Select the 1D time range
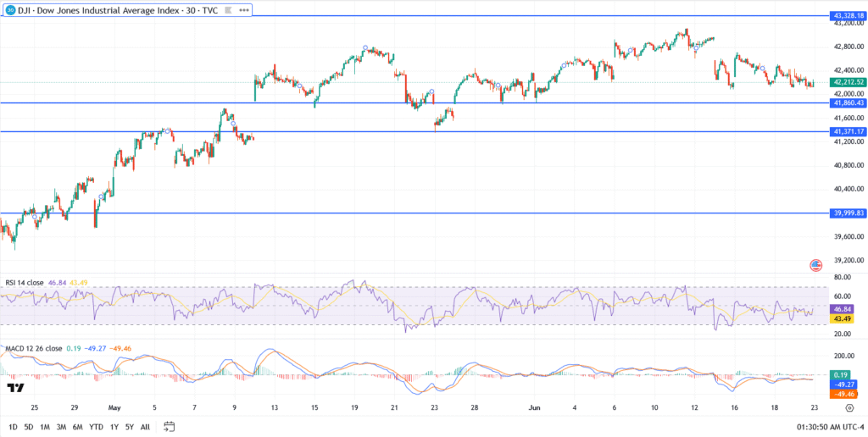The height and width of the screenshot is (437, 868). (x=13, y=427)
